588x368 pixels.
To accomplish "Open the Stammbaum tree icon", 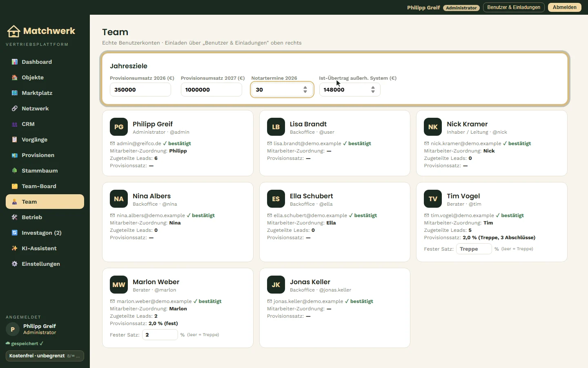I will tap(15, 171).
